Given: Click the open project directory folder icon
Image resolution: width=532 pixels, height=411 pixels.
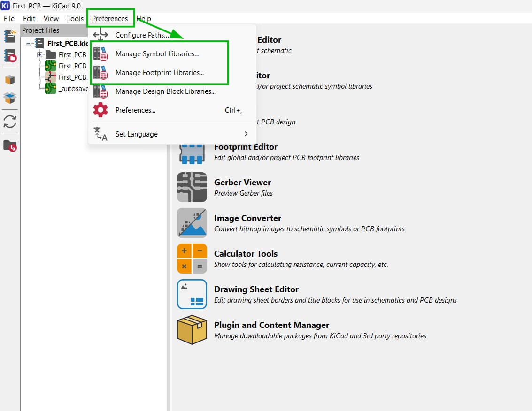Looking at the screenshot, I should pos(10,146).
